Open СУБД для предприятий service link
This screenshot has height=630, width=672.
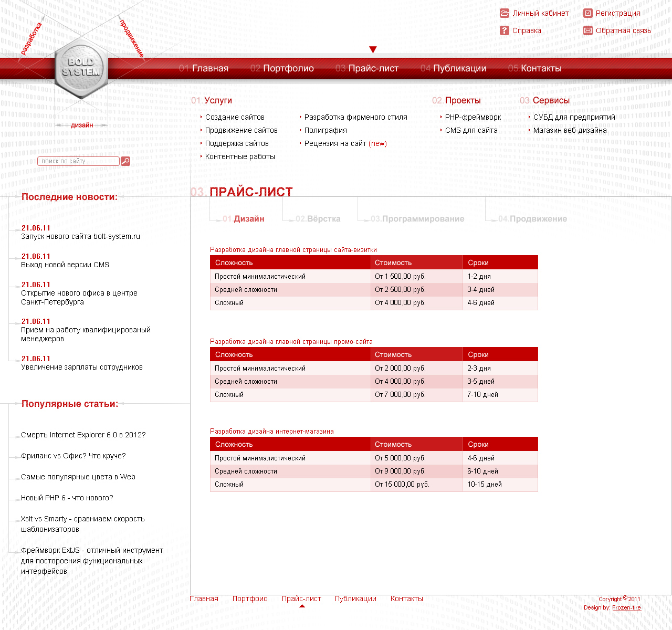(574, 117)
